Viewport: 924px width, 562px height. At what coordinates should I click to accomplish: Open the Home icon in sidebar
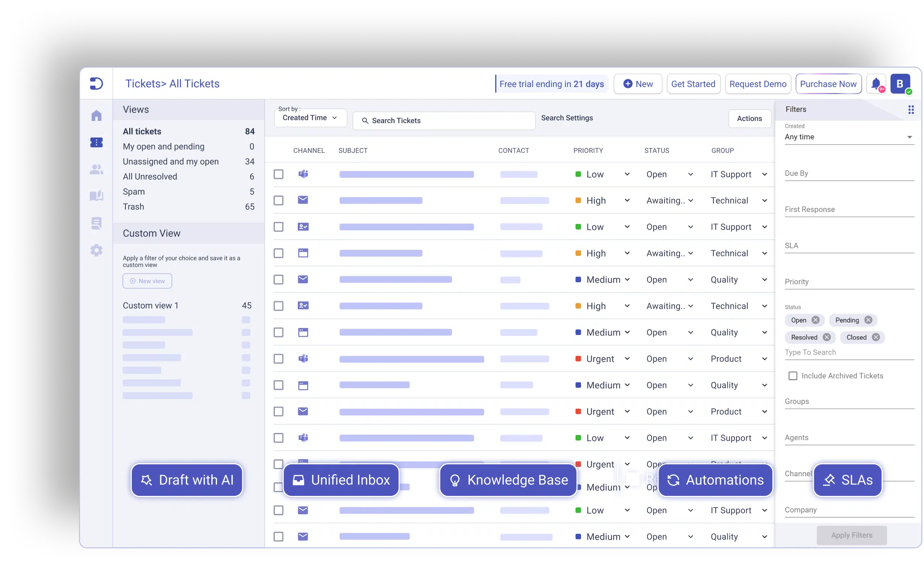coord(96,115)
